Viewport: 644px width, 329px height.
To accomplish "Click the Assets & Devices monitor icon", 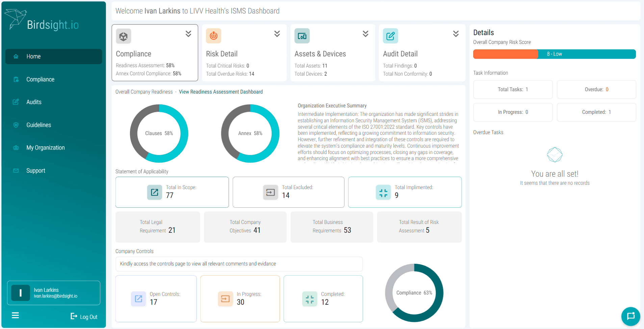I will [302, 36].
